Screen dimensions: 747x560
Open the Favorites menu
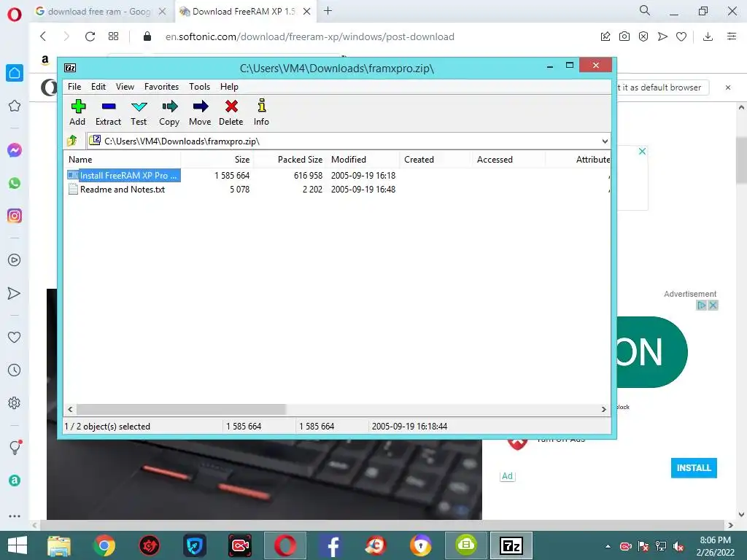pyautogui.click(x=161, y=87)
